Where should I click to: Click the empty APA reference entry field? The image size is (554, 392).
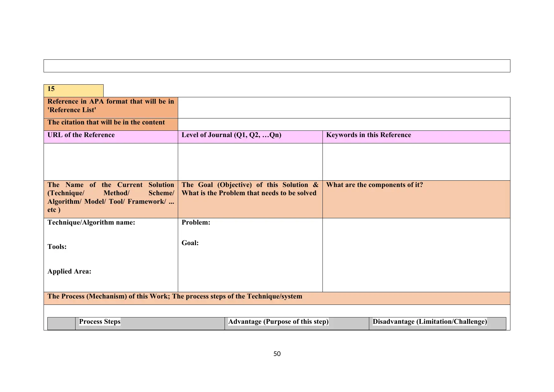(344, 108)
